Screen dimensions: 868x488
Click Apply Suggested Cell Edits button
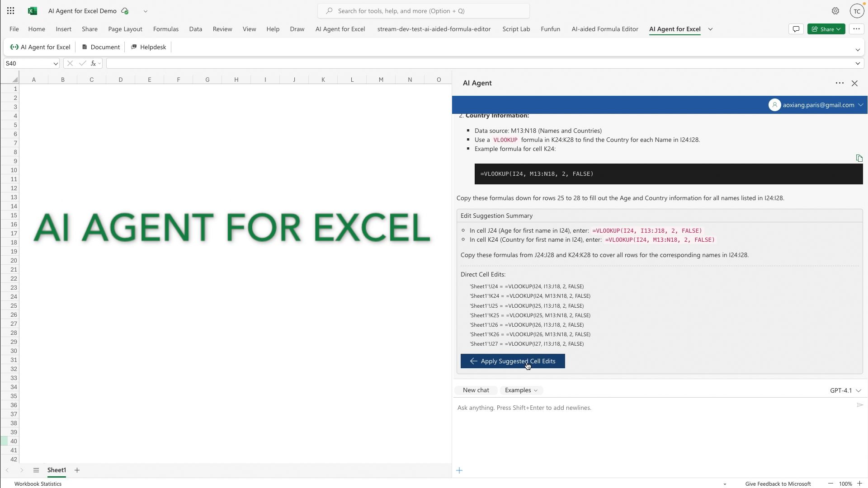pyautogui.click(x=513, y=361)
